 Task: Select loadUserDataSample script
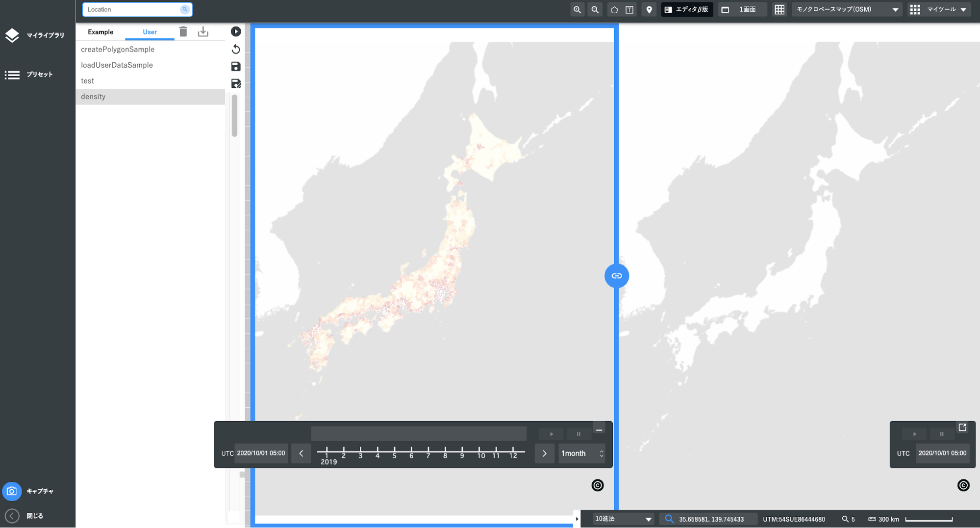click(x=151, y=65)
